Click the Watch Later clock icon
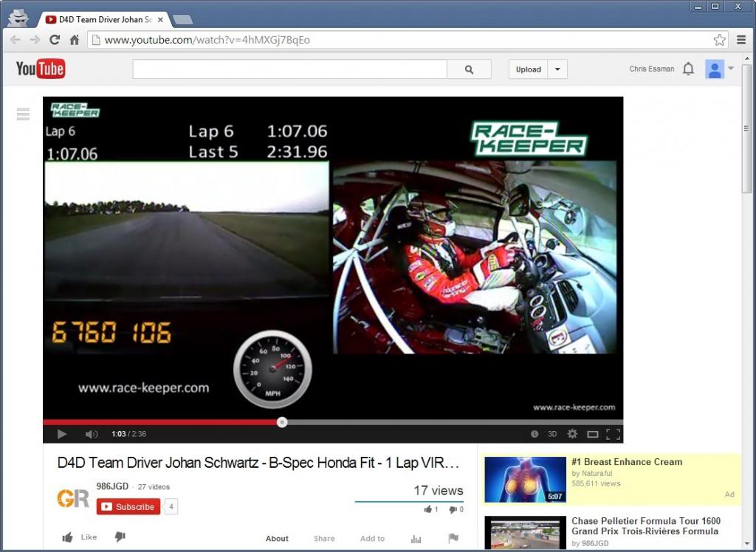The width and height of the screenshot is (756, 552). pos(535,434)
